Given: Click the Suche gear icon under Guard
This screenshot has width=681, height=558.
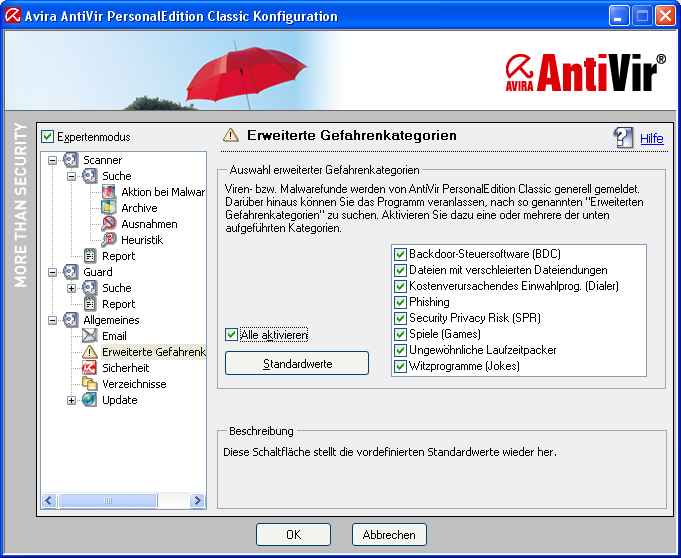Looking at the screenshot, I should tap(89, 288).
